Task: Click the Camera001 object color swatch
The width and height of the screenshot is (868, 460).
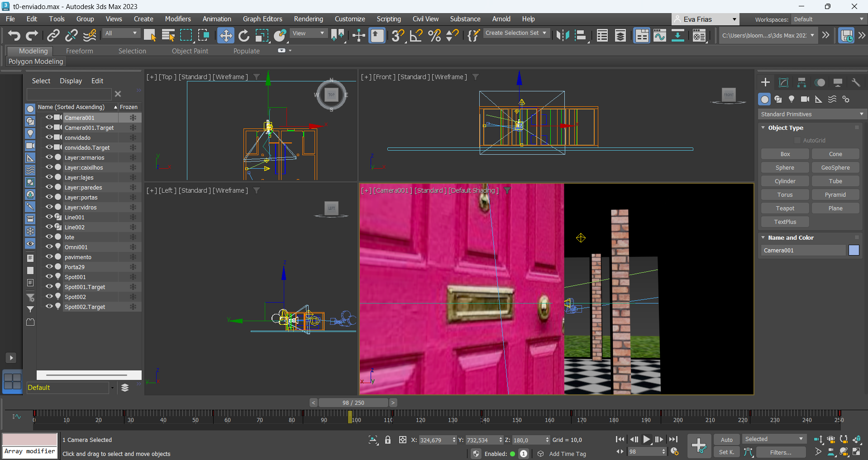Action: pos(854,250)
